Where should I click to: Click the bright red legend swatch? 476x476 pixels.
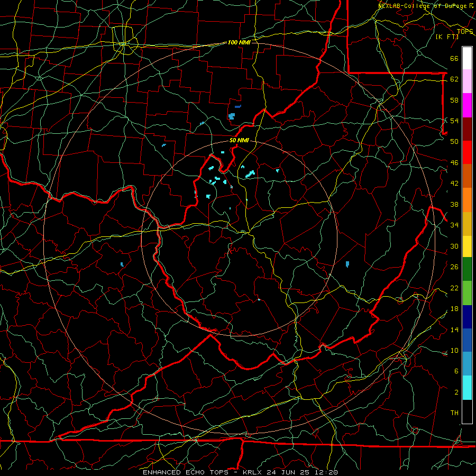click(x=467, y=152)
